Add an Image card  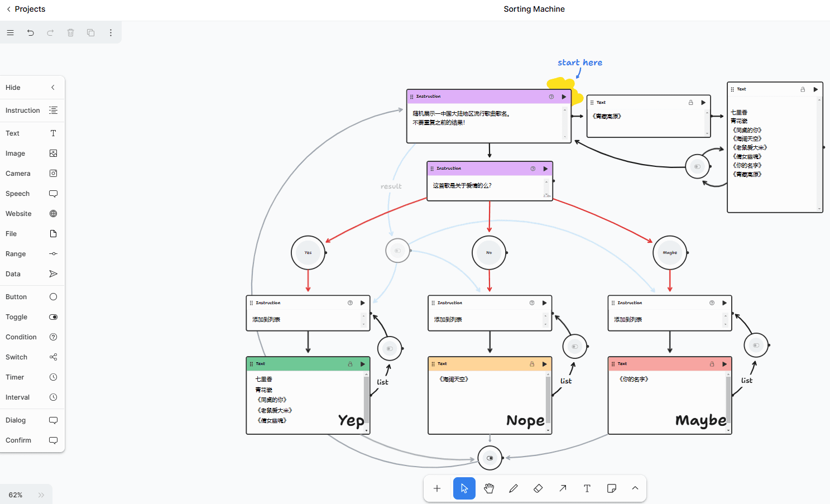(x=32, y=153)
